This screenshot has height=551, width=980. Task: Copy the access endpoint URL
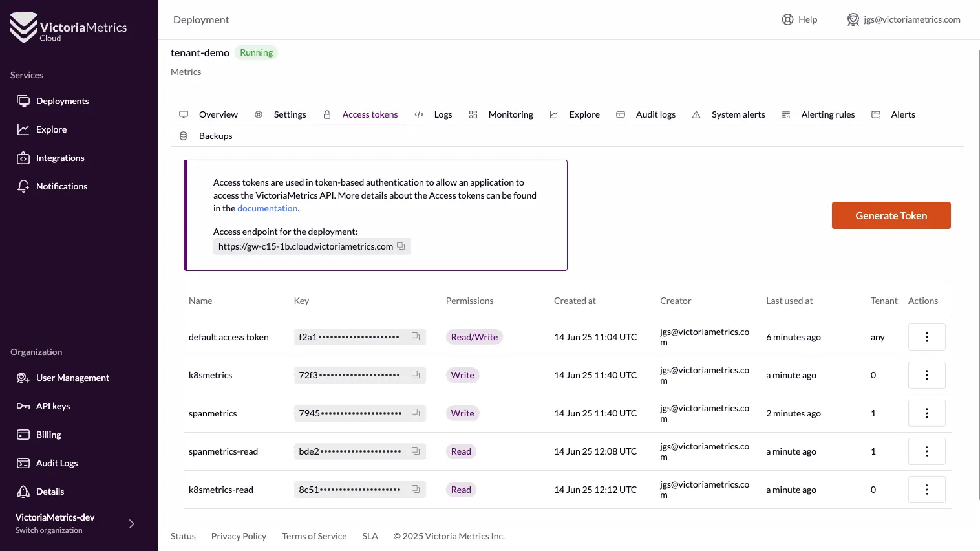point(401,246)
